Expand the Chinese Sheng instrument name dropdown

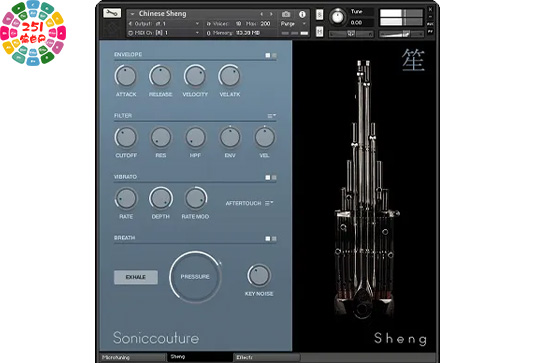(x=132, y=14)
